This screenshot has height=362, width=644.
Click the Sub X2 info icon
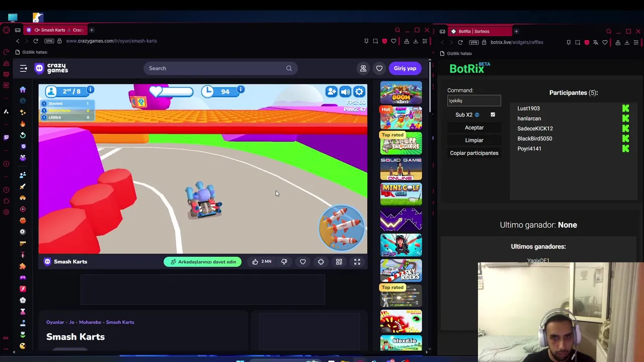pyautogui.click(x=477, y=115)
